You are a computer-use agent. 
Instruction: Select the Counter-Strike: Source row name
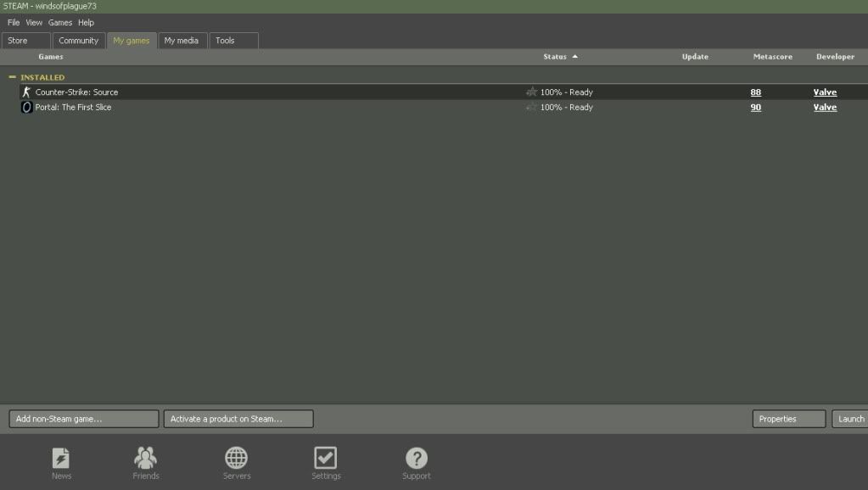pos(76,92)
